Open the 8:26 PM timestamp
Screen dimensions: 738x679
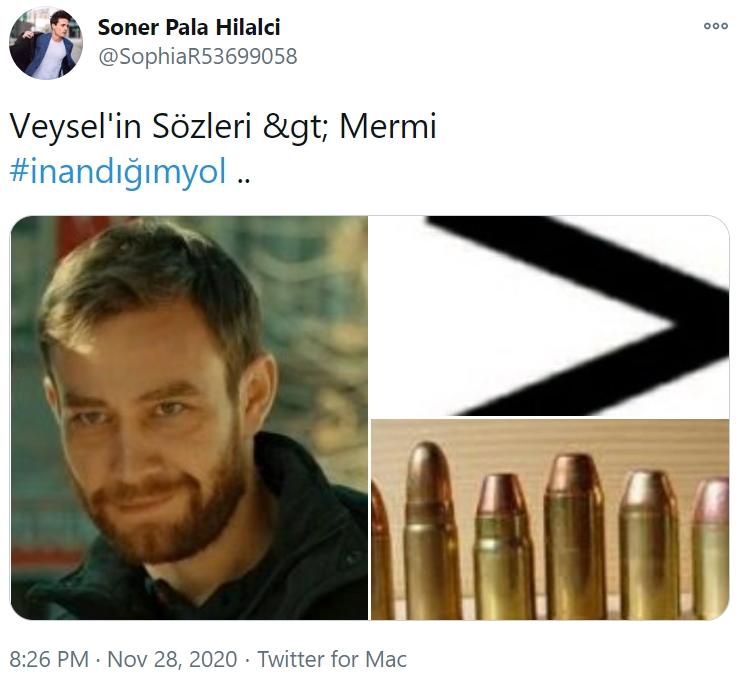coord(49,659)
